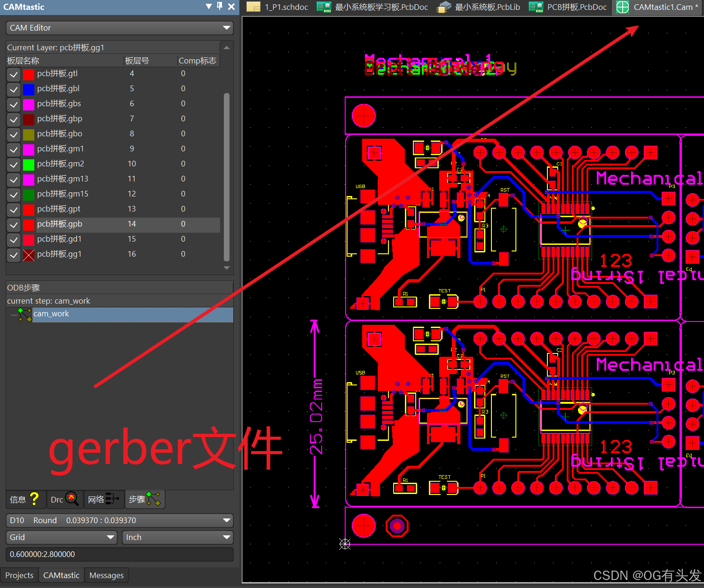Toggle visibility of pcb拼板.gbl layer
Viewport: 704px width, 588px height.
pos(14,89)
